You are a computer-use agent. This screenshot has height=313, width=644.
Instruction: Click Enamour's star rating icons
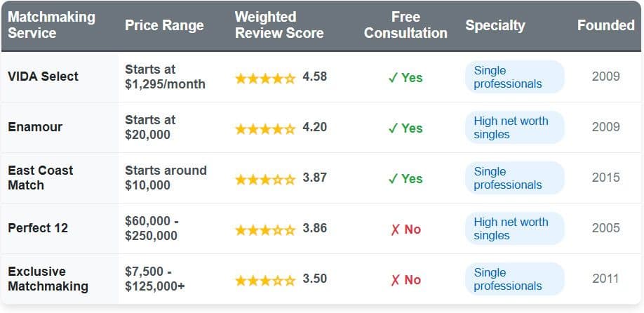[x=265, y=128]
